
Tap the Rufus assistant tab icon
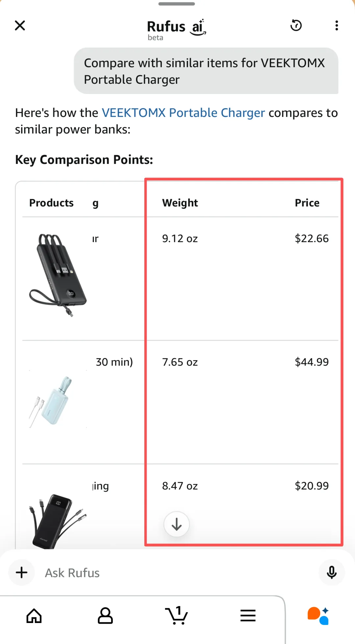point(318,616)
